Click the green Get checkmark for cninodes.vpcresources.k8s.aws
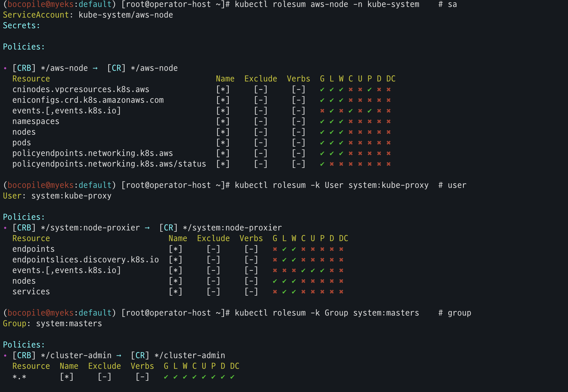Image resolution: width=568 pixels, height=392 pixels. point(322,90)
